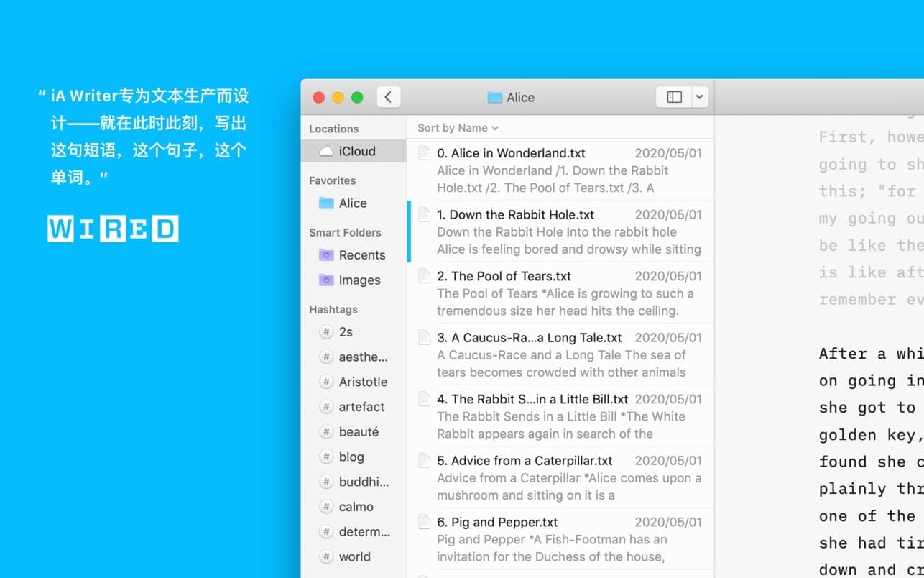Go back with the chevron button
924x578 pixels.
click(x=388, y=97)
